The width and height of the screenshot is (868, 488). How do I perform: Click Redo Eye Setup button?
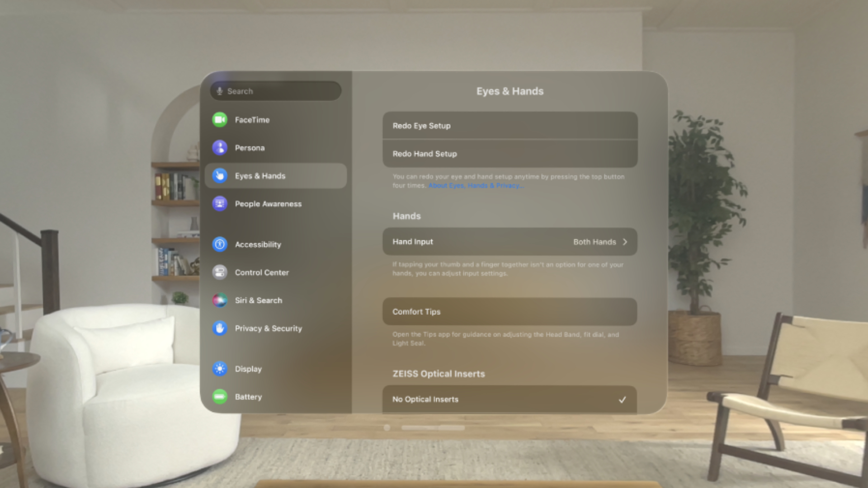[509, 125]
